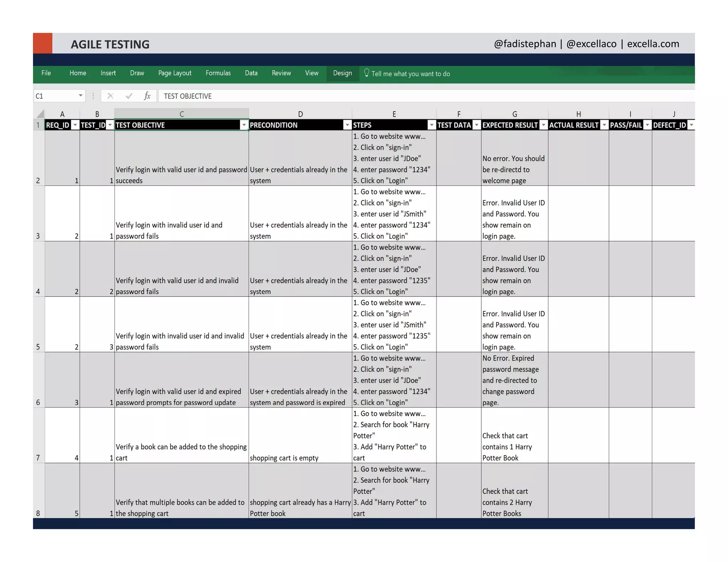
Task: Click the Insert Function fx icon
Action: point(147,96)
